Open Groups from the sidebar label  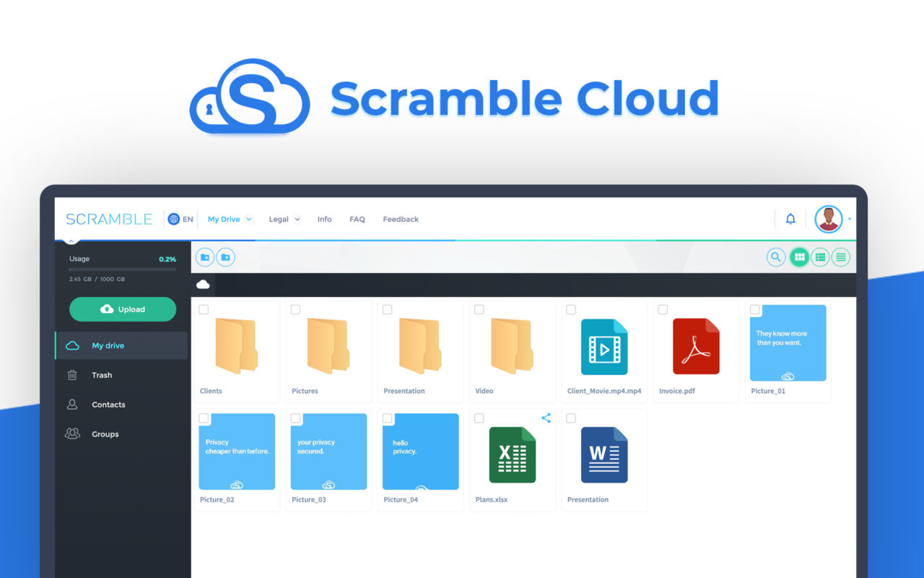click(x=105, y=434)
